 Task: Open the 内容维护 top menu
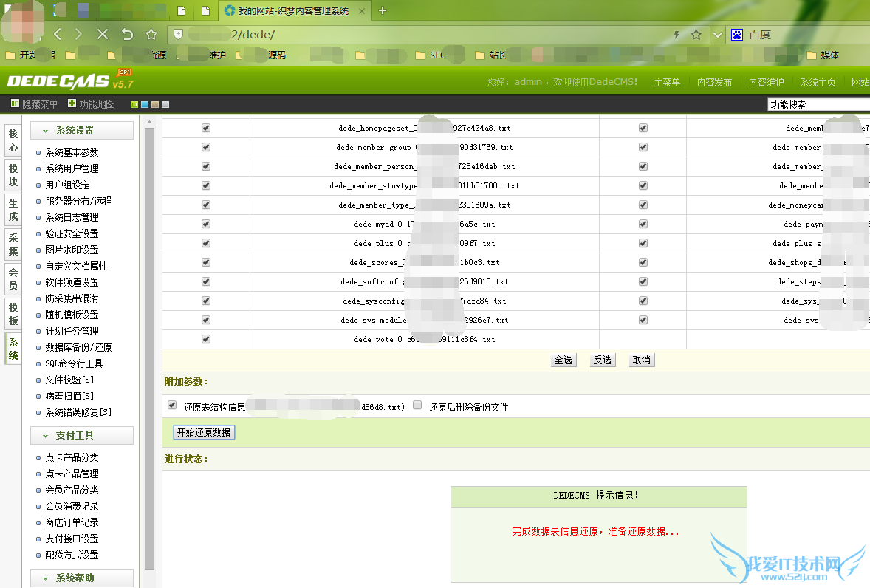[x=766, y=82]
